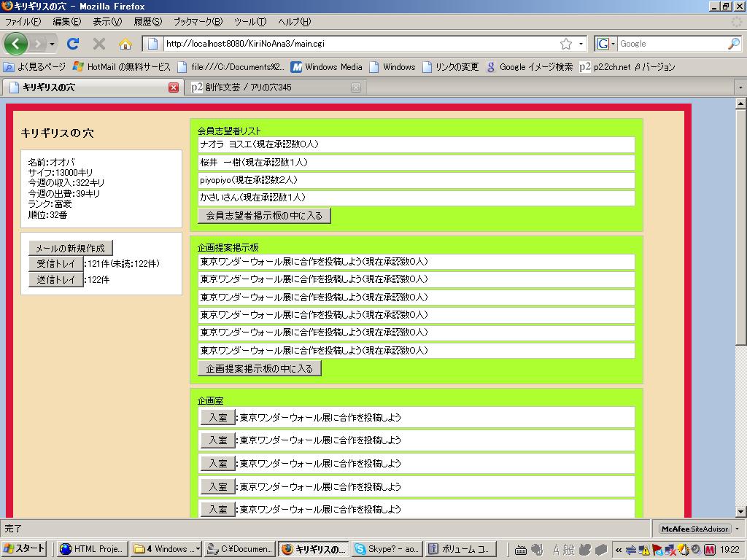
Task: Select the ナオラ ヨスエ applicant row
Action: click(416, 145)
